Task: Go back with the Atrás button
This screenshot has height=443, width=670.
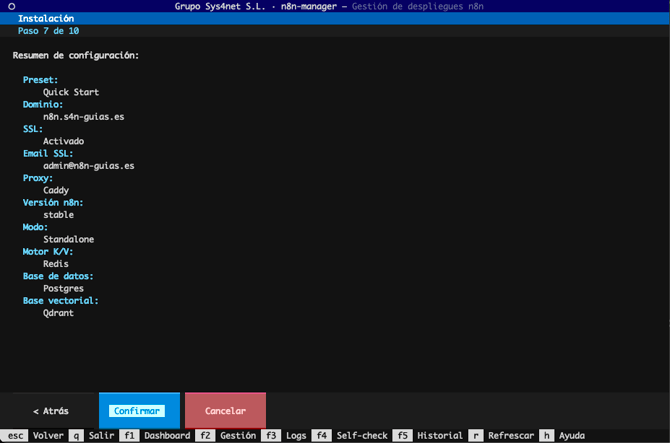Action: tap(50, 411)
